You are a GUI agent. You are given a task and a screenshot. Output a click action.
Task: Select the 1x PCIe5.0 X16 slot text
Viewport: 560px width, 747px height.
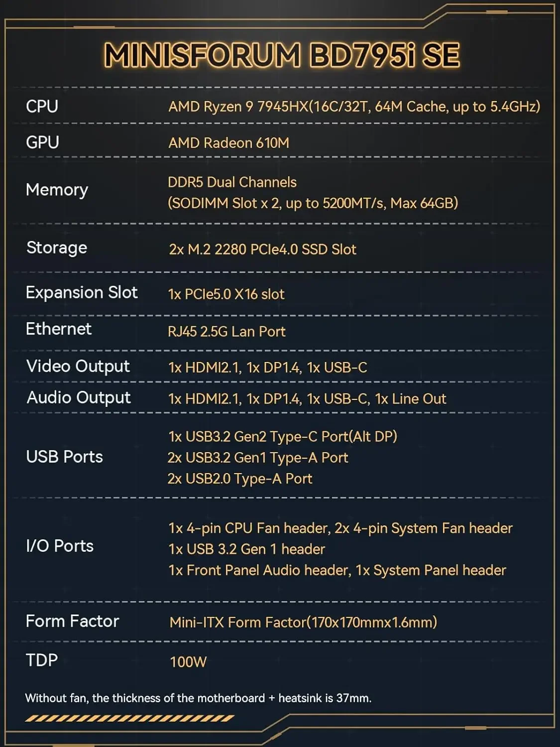pyautogui.click(x=226, y=294)
